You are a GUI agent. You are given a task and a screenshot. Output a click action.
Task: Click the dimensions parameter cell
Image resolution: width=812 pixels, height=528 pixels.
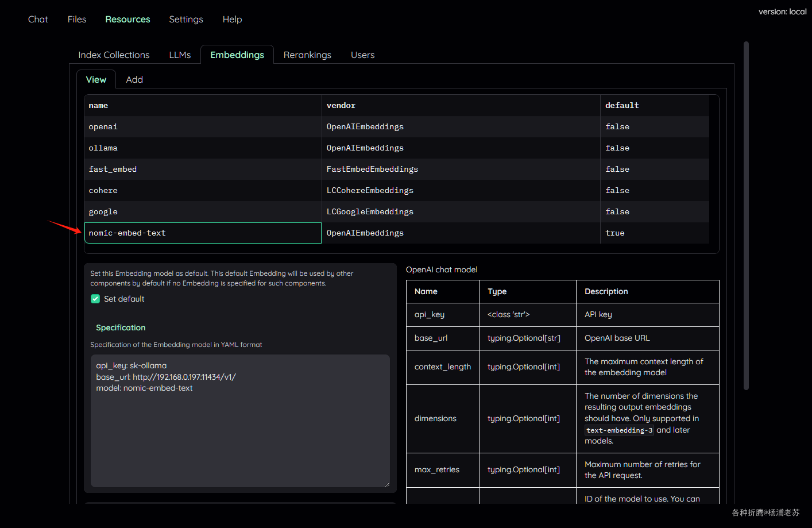[443, 419]
